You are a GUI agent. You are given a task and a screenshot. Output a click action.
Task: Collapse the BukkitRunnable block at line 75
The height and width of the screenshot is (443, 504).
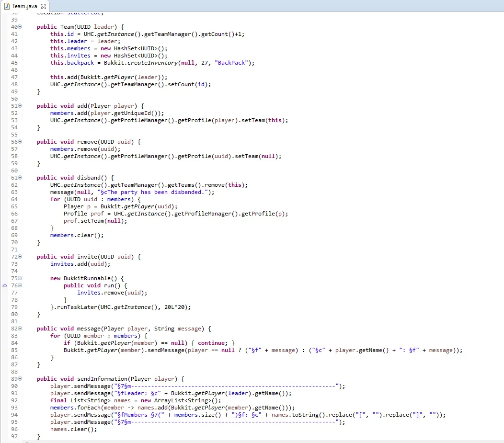[x=20, y=278]
